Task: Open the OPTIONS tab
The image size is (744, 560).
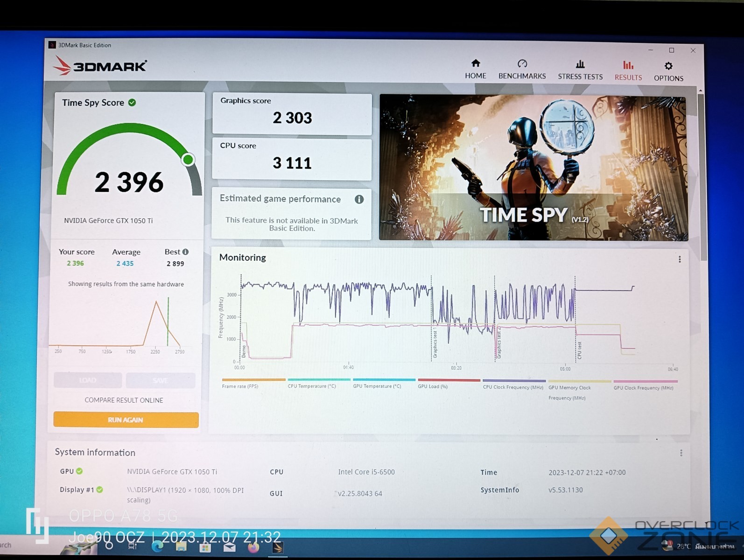Action: pyautogui.click(x=668, y=72)
